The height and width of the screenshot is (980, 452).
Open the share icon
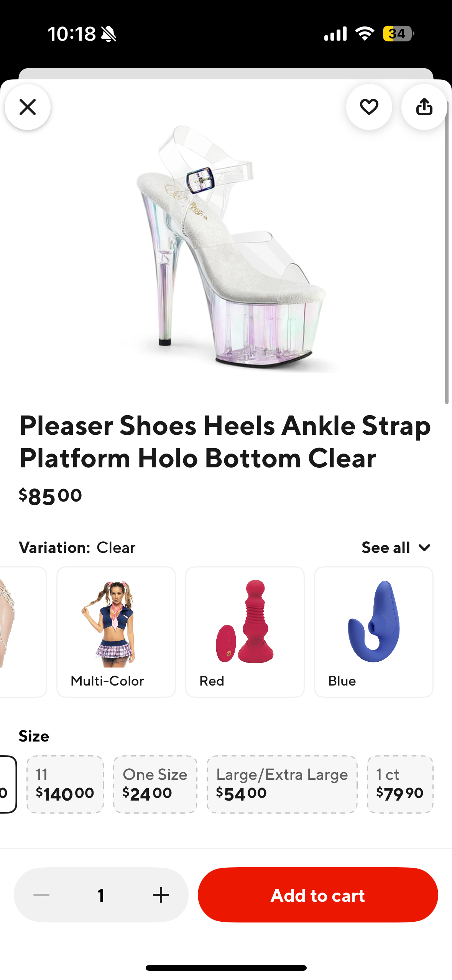point(424,107)
